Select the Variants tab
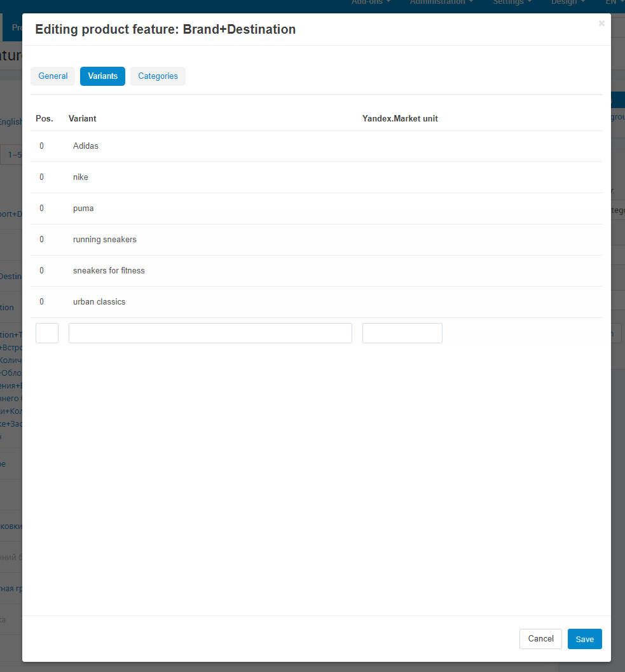The width and height of the screenshot is (625, 672). [x=102, y=76]
